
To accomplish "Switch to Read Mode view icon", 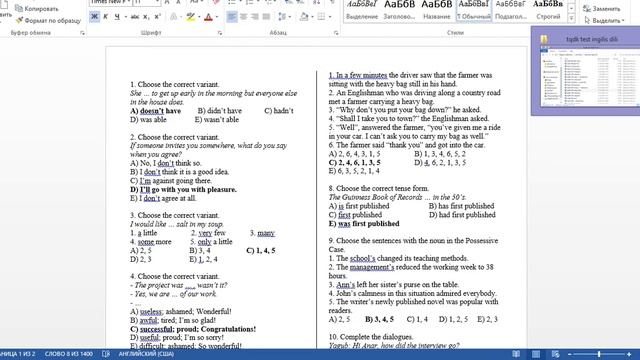I will click(x=516, y=354).
